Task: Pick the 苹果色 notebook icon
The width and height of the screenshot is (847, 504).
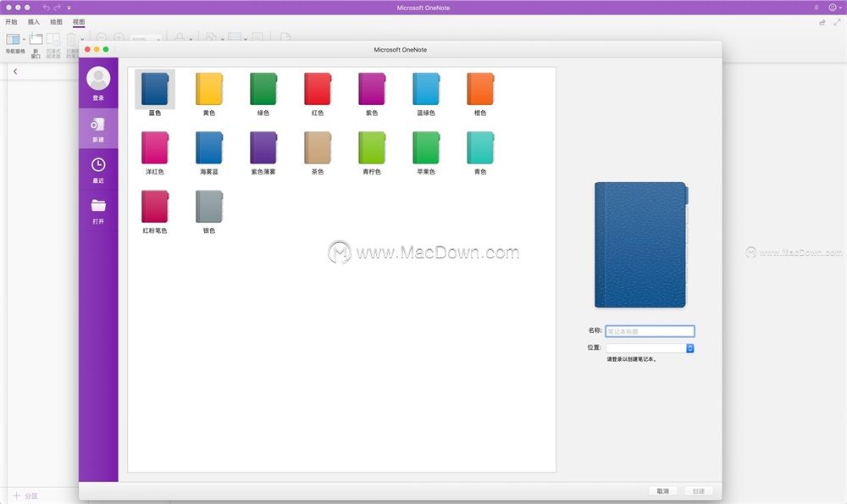Action: (426, 148)
